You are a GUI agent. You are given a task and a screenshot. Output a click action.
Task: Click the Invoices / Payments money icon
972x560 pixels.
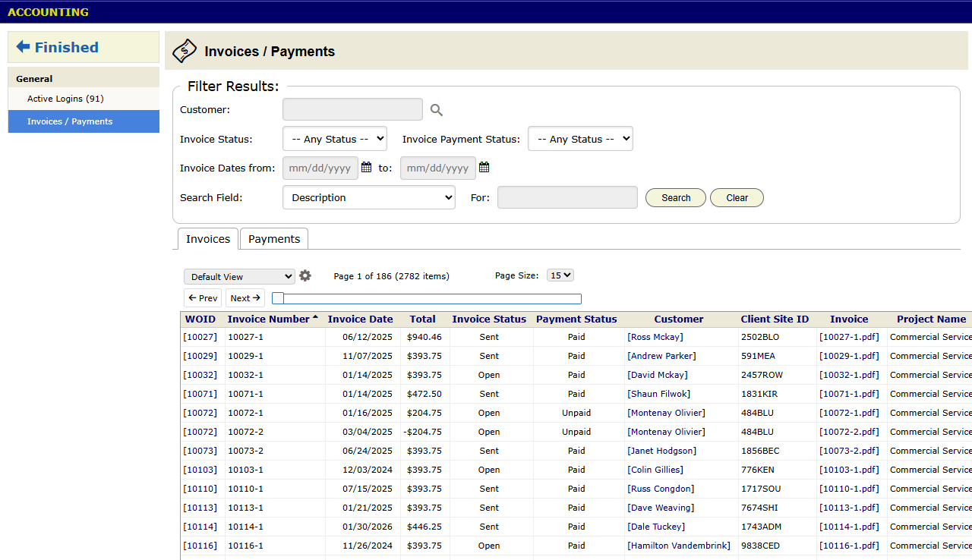(185, 51)
